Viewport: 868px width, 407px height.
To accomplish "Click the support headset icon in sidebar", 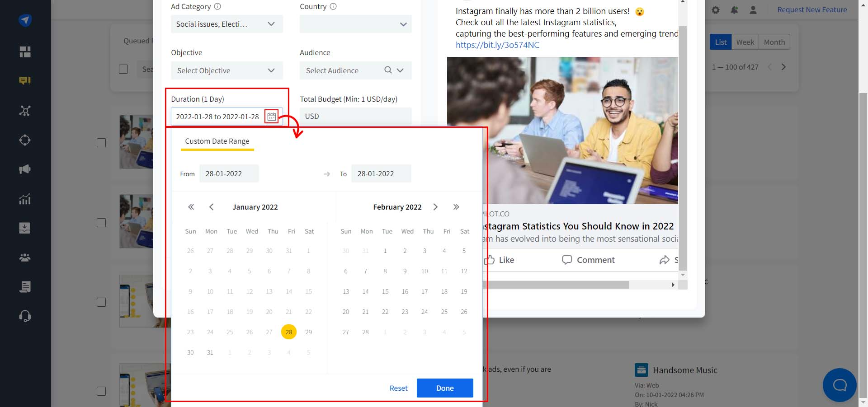I will [x=25, y=316].
